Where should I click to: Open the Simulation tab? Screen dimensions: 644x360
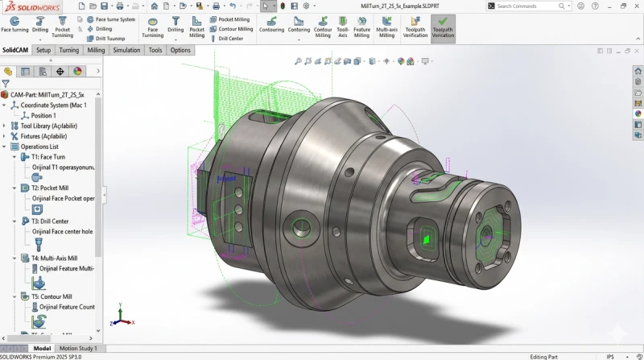pyautogui.click(x=126, y=50)
